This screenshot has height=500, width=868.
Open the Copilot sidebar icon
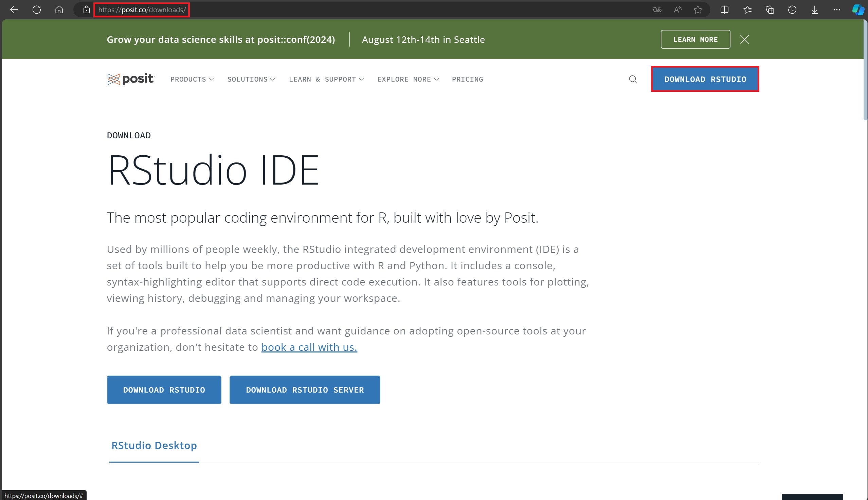coord(858,10)
